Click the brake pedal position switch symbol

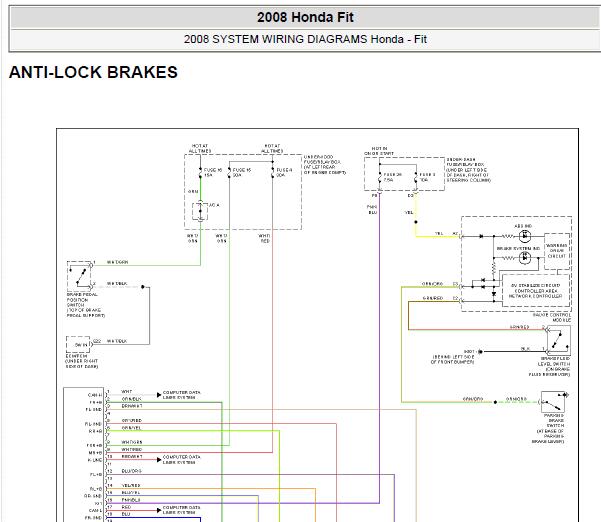click(79, 275)
